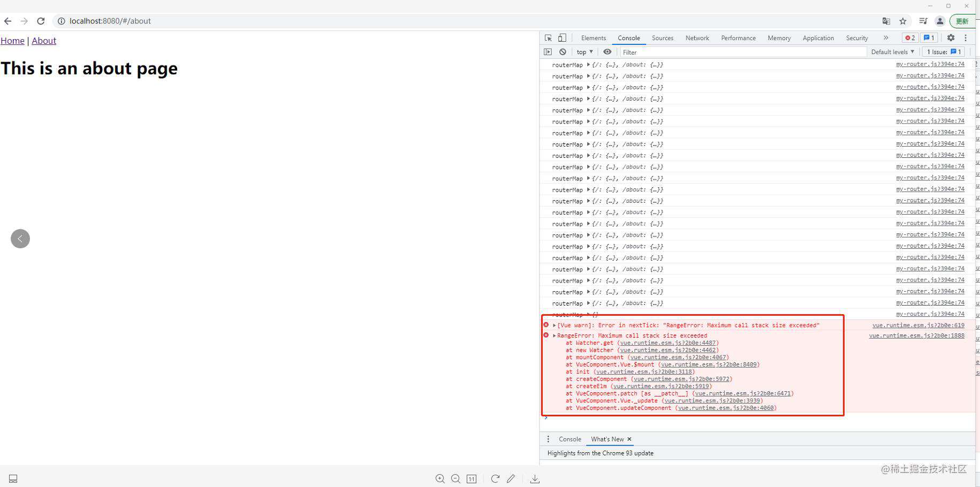Bookmark this page with the star icon
Screen dimensions: 980x487
click(x=903, y=21)
